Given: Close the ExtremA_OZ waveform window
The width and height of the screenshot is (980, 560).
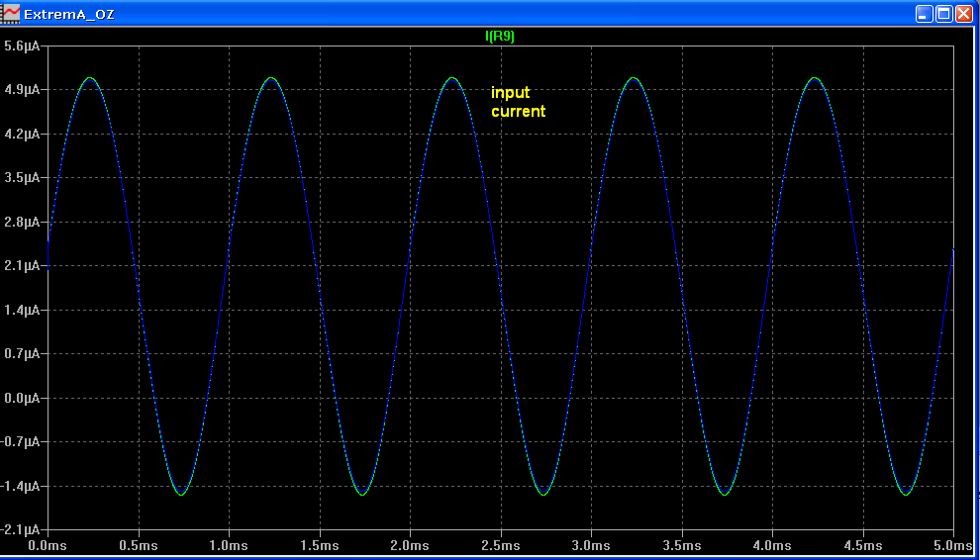Looking at the screenshot, I should pyautogui.click(x=964, y=13).
